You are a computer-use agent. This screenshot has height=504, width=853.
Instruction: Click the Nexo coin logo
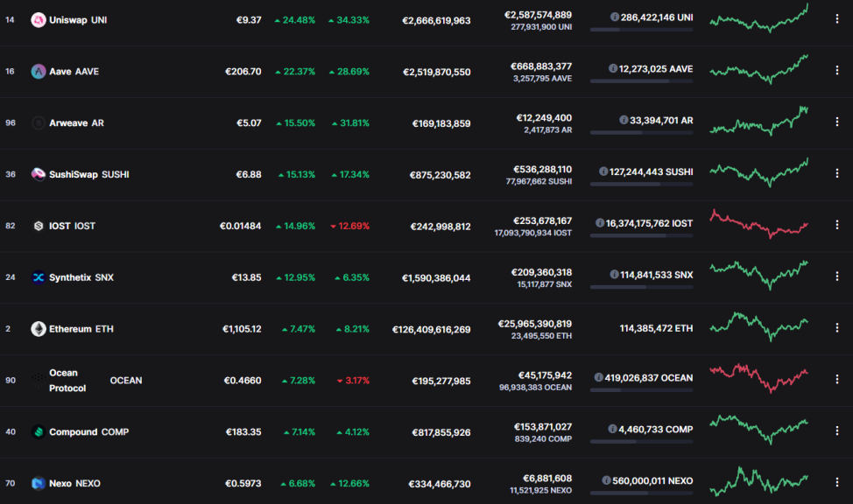[38, 483]
